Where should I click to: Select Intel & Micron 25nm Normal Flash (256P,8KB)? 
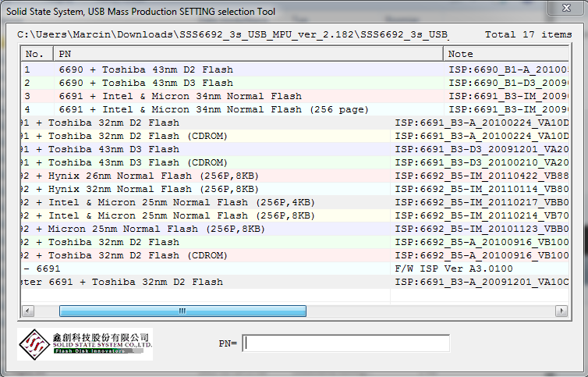pos(295,215)
